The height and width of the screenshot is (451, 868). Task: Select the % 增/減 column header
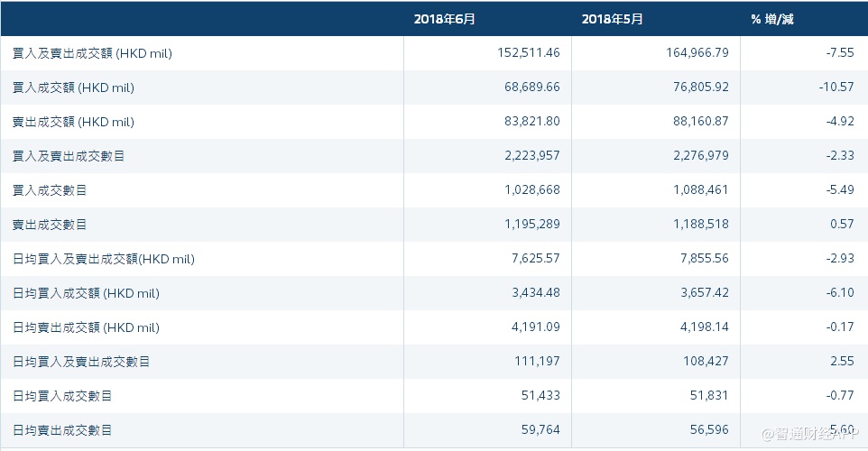click(771, 19)
